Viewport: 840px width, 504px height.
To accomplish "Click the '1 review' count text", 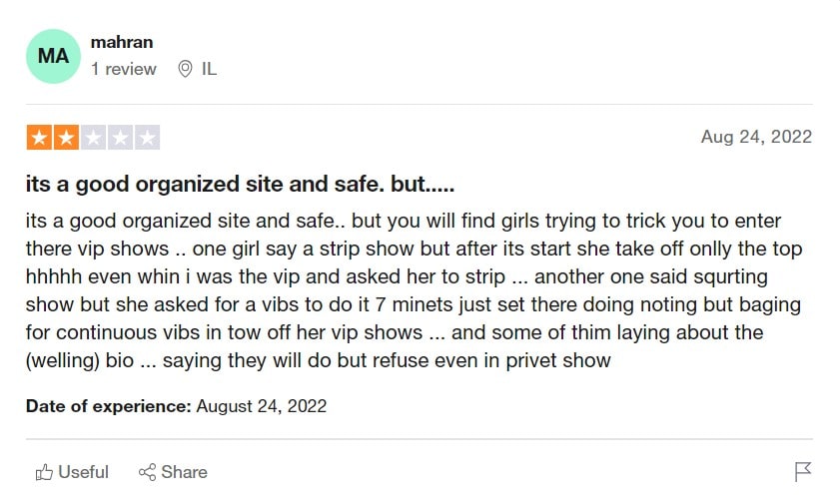I will [x=123, y=69].
